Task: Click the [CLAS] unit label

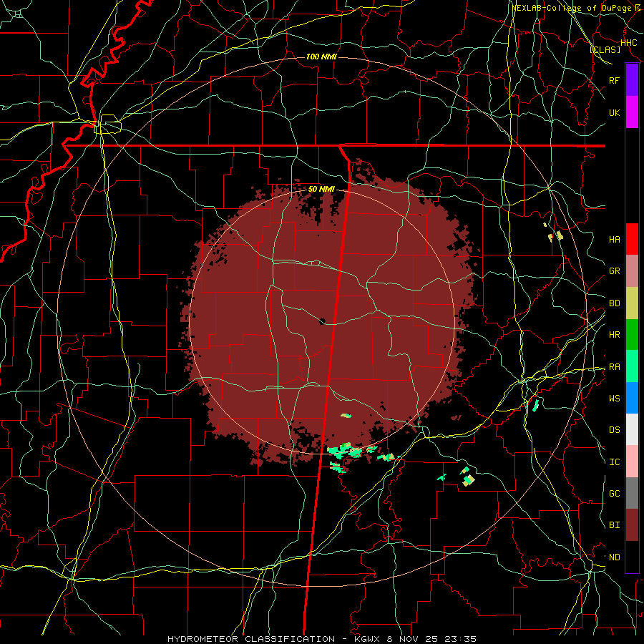Action: point(605,49)
